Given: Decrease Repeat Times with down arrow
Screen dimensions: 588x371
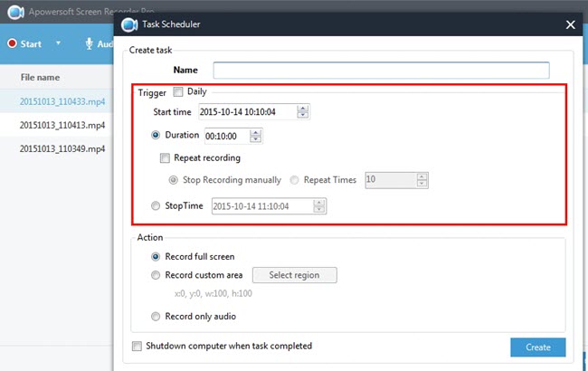Looking at the screenshot, I should [x=422, y=183].
